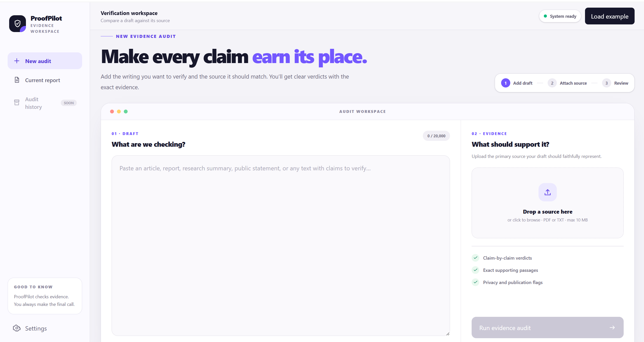Select step 3 Review
The image size is (644, 342).
[x=615, y=83]
